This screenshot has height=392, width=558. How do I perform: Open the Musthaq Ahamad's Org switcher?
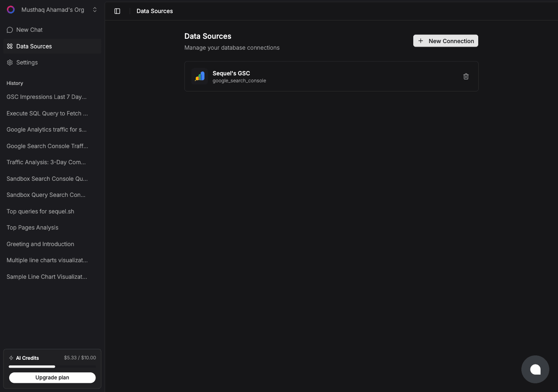(x=52, y=10)
